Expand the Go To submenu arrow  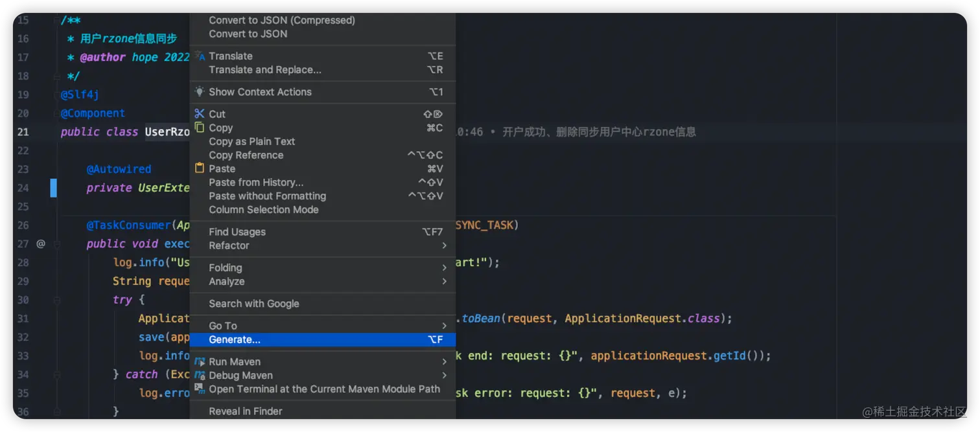coord(444,326)
